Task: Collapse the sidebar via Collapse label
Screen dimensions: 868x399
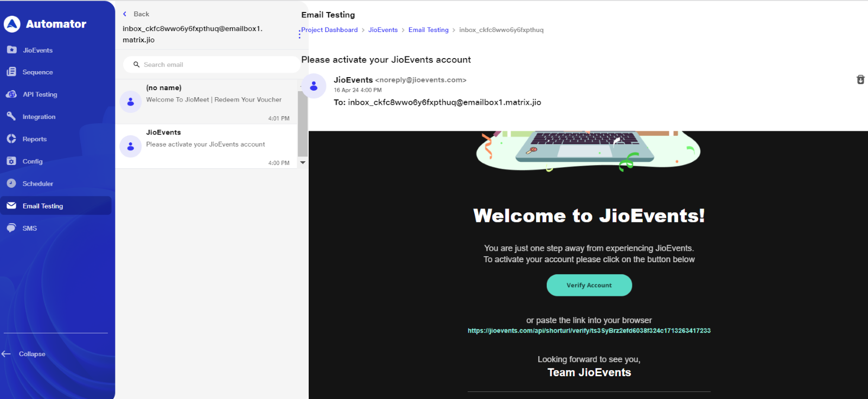Action: (x=32, y=354)
